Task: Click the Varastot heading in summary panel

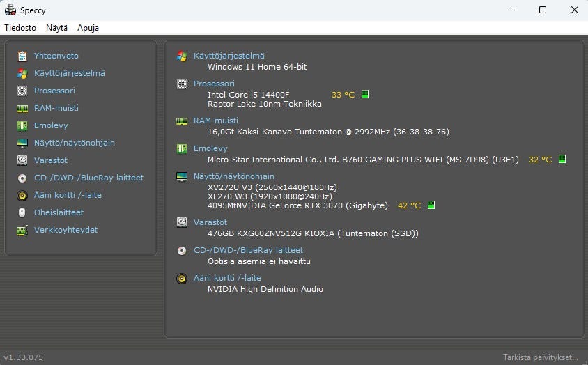Action: coord(210,222)
